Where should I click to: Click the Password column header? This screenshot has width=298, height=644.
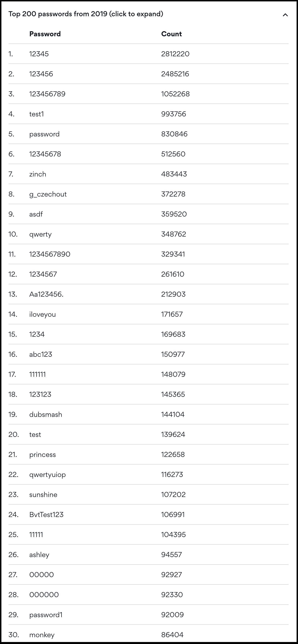coord(45,34)
